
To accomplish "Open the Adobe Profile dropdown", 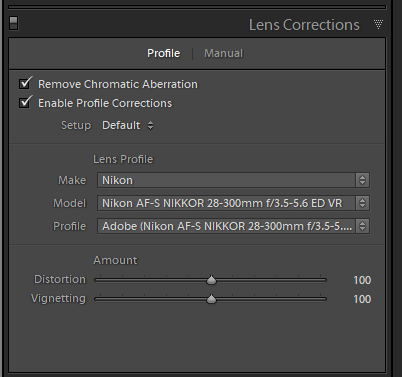I will pyautogui.click(x=233, y=226).
